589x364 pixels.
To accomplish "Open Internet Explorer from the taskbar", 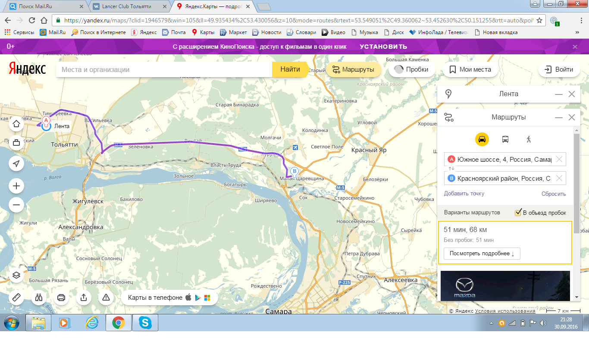I will click(x=92, y=323).
